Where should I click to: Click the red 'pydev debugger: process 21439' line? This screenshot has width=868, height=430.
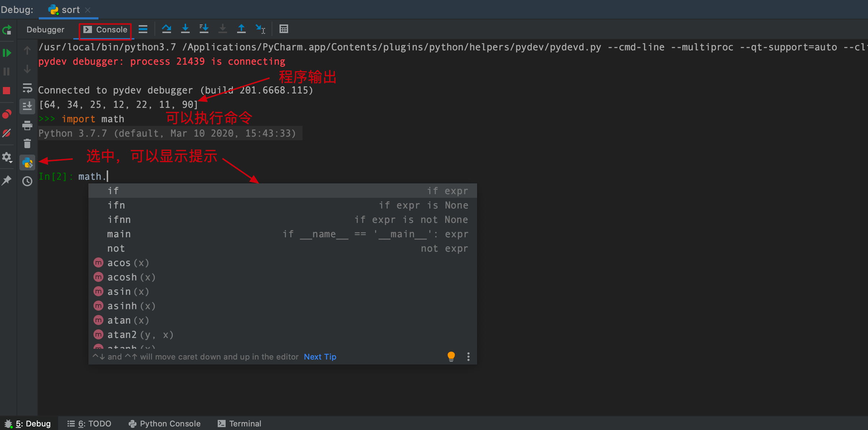click(x=162, y=61)
